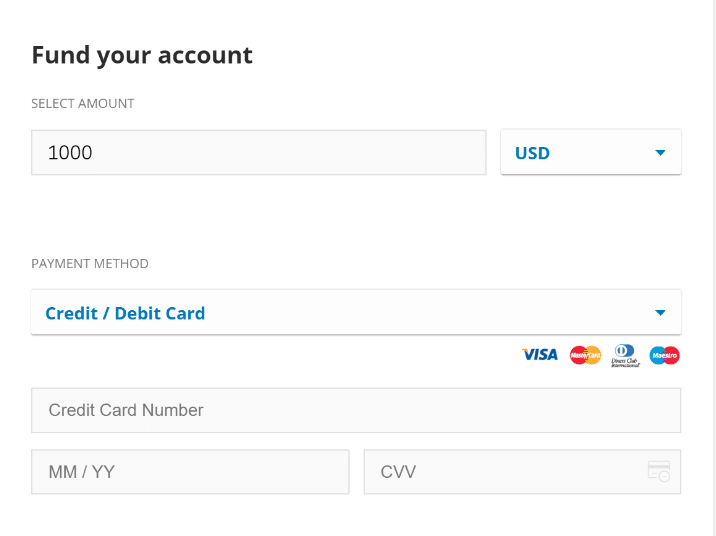
Task: Click the Diners Club International logo
Action: click(x=625, y=356)
